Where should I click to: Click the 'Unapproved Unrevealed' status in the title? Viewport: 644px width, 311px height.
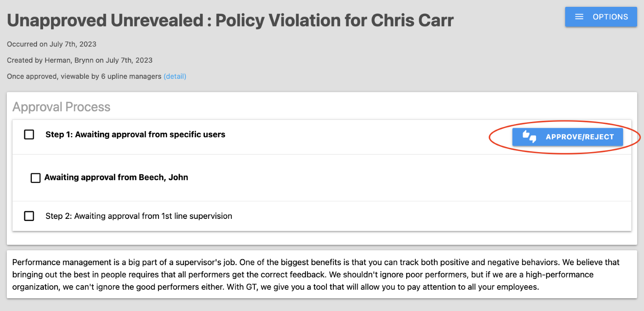click(x=105, y=21)
